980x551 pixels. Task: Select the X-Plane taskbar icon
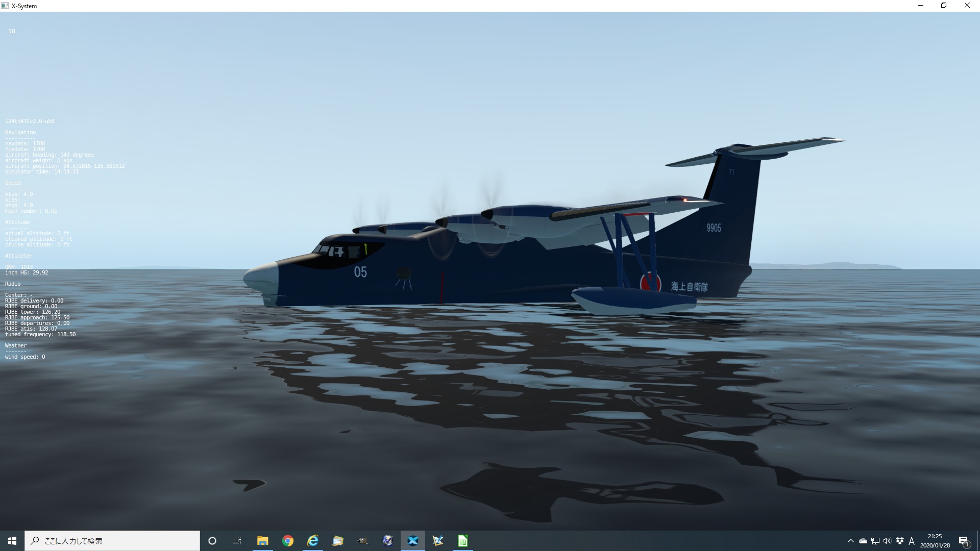point(413,541)
